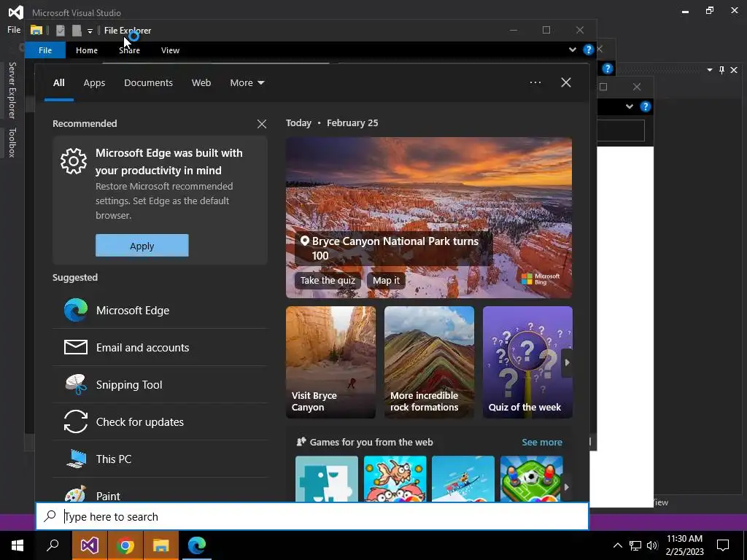Screen dimensions: 747x560
Task: Click the Visual Studio logo icon in title bar
Action: tap(16, 12)
